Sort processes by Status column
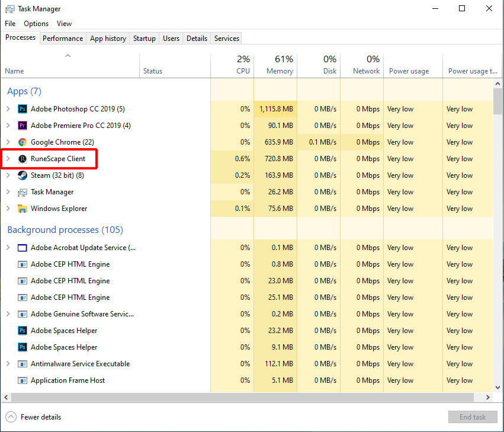 175,66
